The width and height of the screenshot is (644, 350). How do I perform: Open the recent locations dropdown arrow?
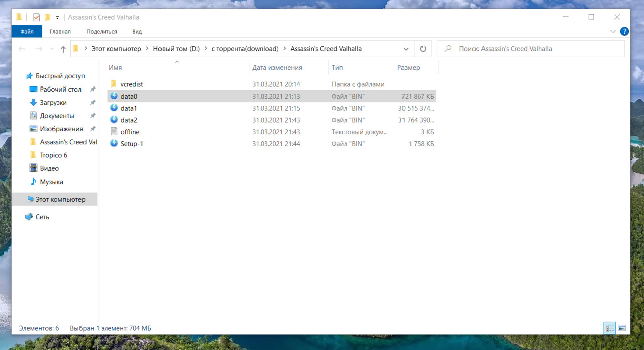[x=51, y=49]
